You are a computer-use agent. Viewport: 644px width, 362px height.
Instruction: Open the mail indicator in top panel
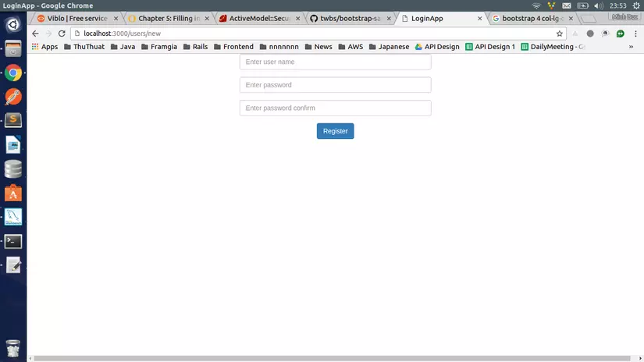pos(567,5)
